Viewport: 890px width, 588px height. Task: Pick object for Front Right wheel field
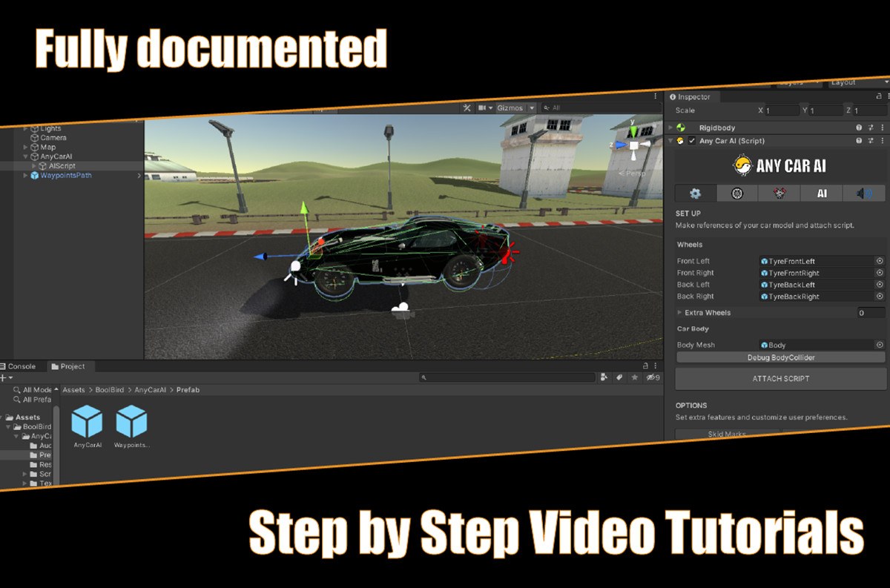(x=880, y=273)
